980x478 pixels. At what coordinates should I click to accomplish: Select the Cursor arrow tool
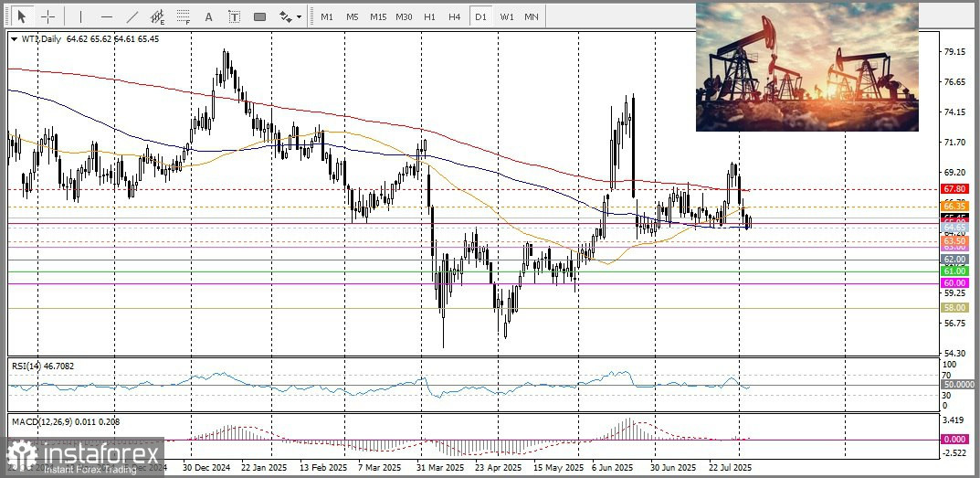click(23, 16)
